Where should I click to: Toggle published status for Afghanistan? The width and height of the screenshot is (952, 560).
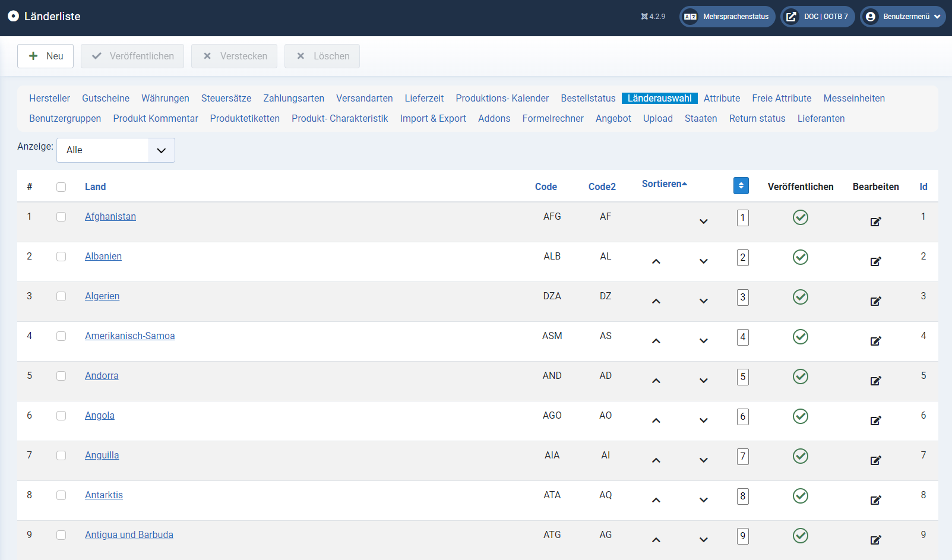[801, 217]
